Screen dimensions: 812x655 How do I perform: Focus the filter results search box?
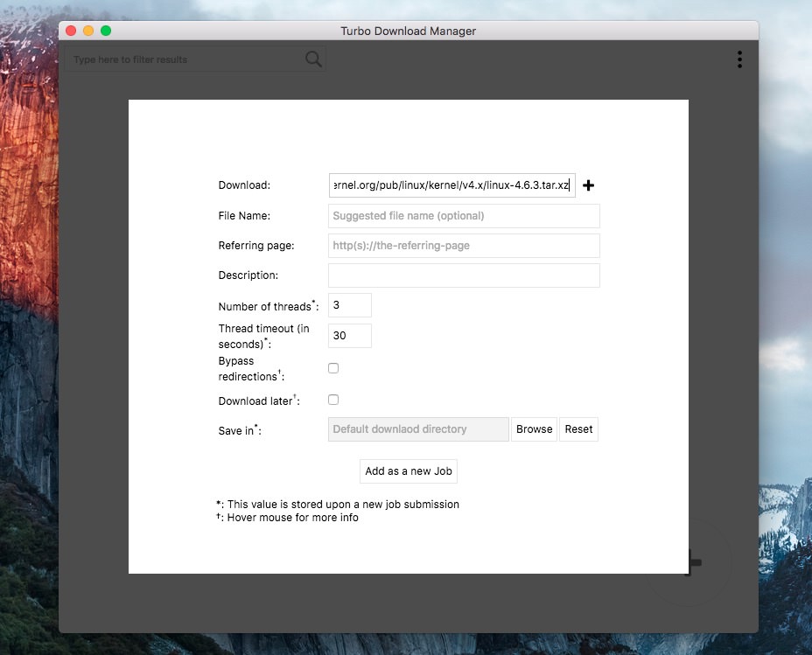click(185, 59)
